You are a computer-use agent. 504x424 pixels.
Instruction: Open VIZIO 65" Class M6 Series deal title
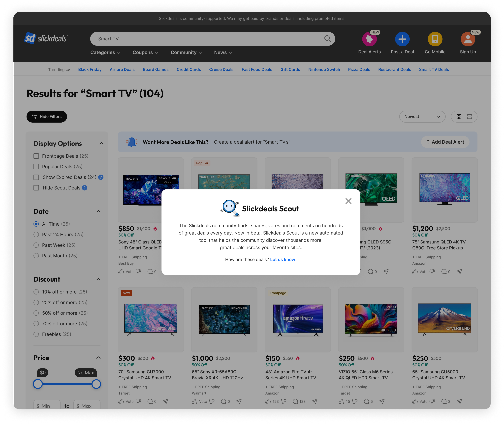click(365, 375)
